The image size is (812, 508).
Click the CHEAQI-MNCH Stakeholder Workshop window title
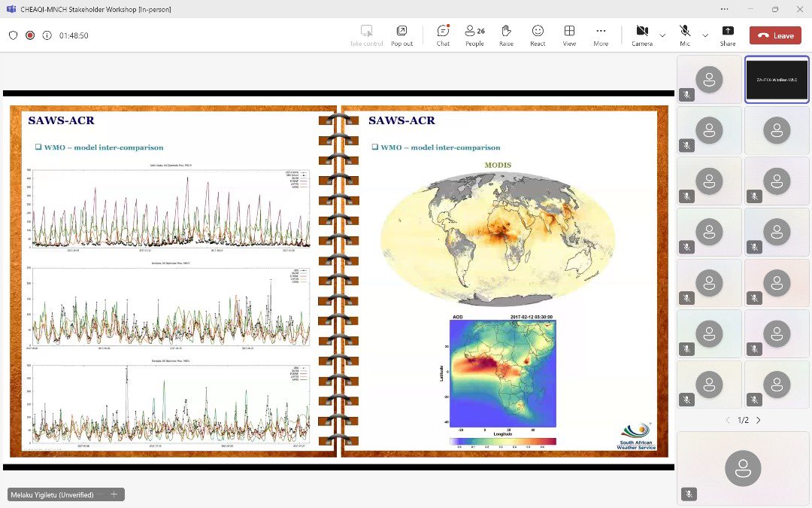(95, 9)
